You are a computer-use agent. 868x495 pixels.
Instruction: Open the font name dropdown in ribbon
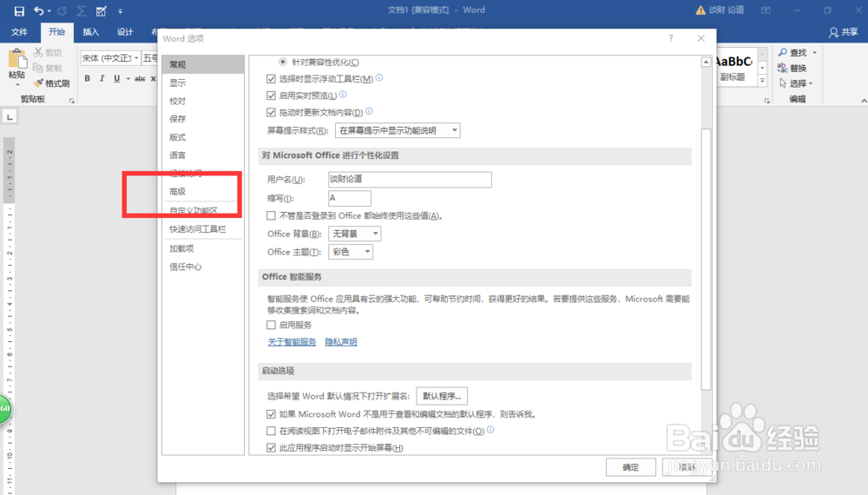[x=136, y=58]
